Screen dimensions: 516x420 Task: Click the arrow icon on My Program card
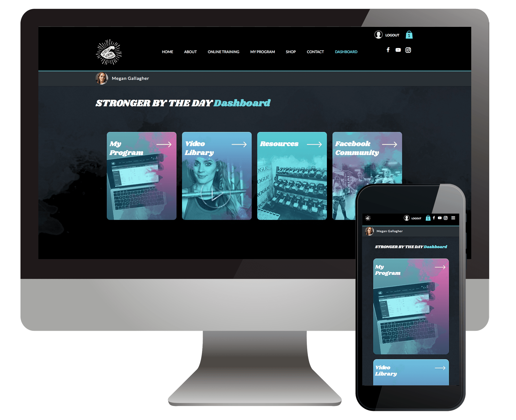coord(168,143)
